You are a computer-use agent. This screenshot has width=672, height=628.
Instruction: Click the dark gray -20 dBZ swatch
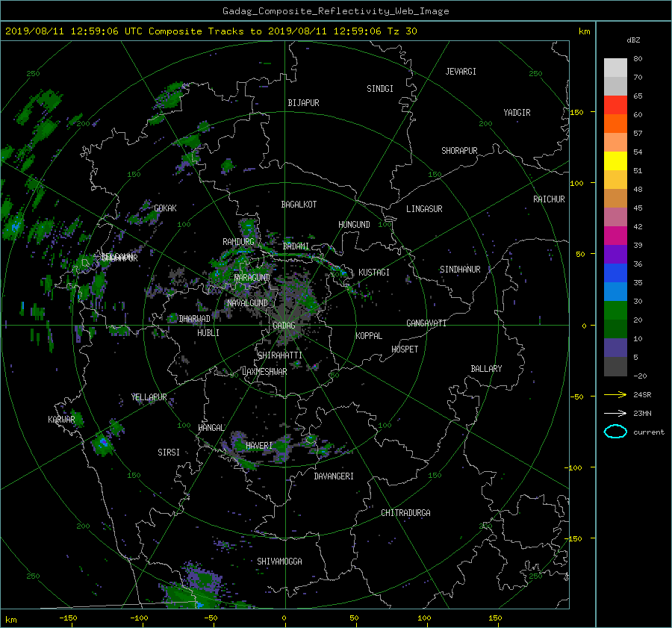(x=615, y=367)
